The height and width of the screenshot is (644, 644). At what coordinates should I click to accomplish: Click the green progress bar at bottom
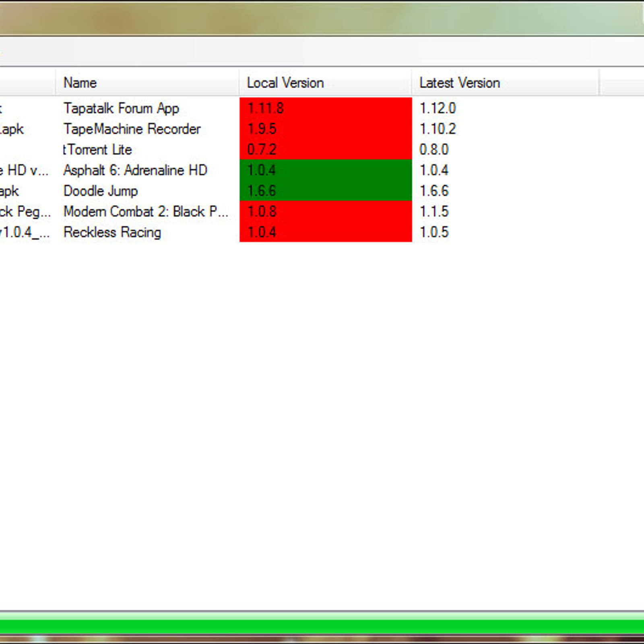pos(322,623)
